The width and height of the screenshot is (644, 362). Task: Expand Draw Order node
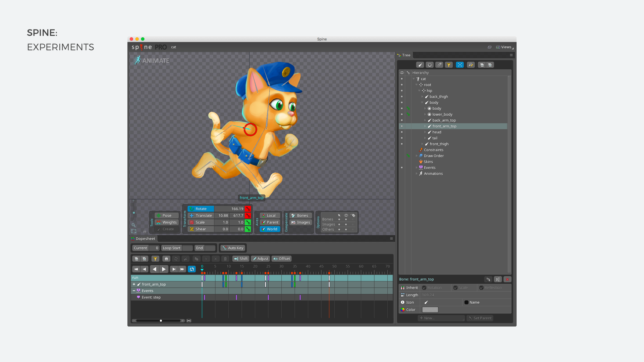pyautogui.click(x=417, y=156)
